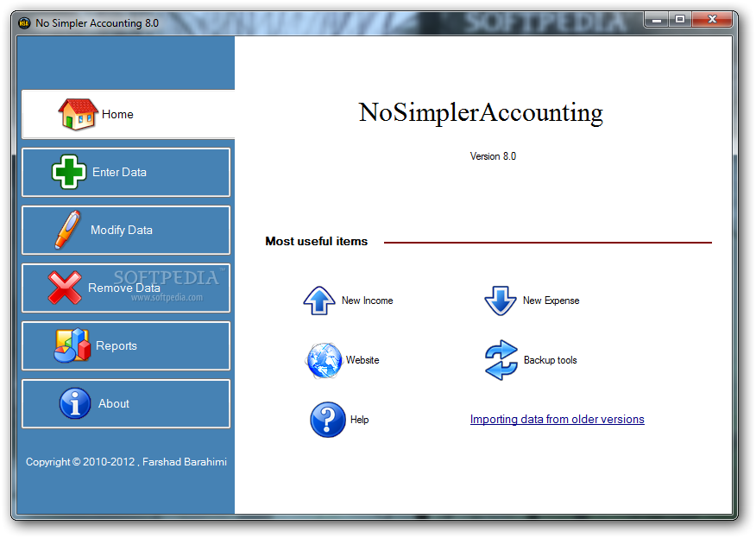Click the Backup tools arrows icon
The width and height of the screenshot is (756, 538).
(501, 360)
